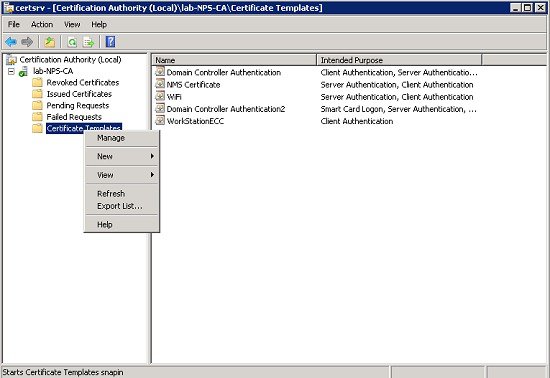Image resolution: width=550 pixels, height=378 pixels.
Task: Open the View menu in menu bar
Action: (72, 25)
